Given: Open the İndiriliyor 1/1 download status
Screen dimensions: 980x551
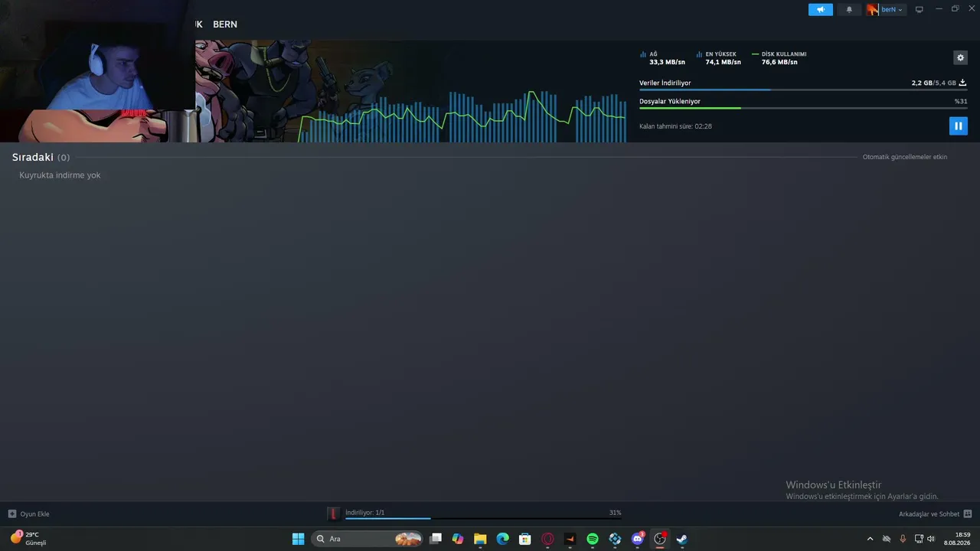Looking at the screenshot, I should (x=364, y=513).
